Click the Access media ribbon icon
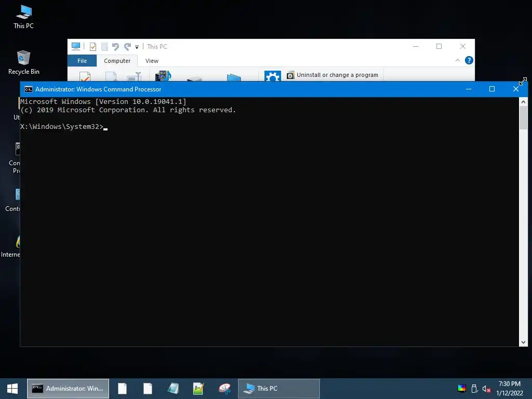Screen dimensions: 532x399 pyautogui.click(x=163, y=75)
